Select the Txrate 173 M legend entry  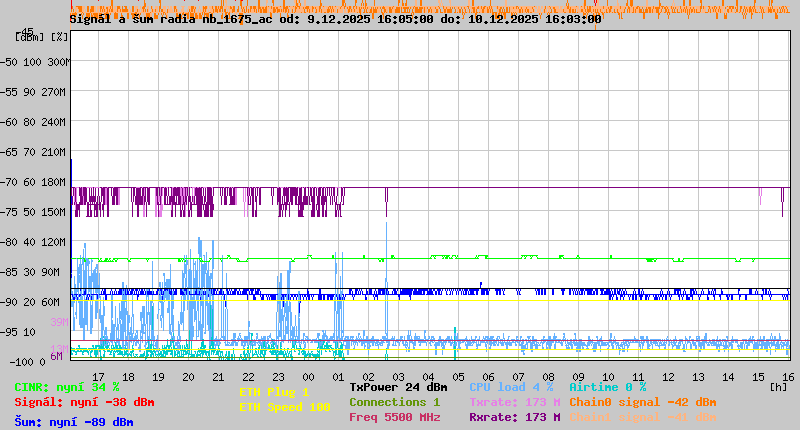tap(515, 402)
